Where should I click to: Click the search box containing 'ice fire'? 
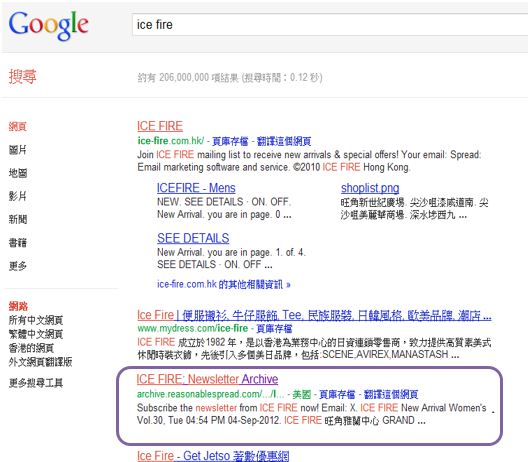(x=330, y=25)
